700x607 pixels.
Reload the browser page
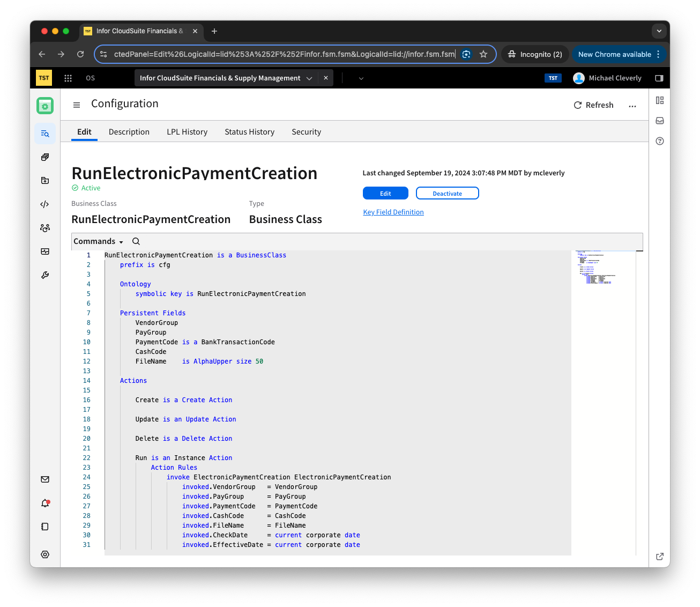click(x=80, y=54)
